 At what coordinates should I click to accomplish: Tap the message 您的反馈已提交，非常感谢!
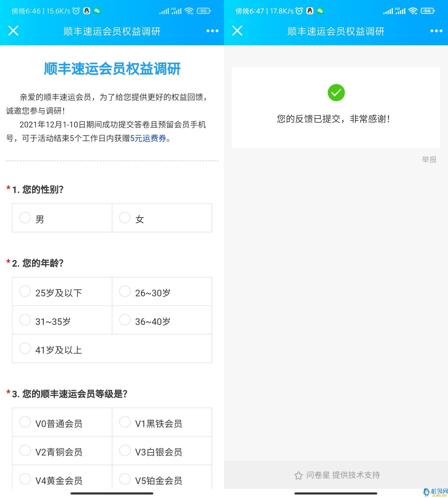click(x=333, y=119)
